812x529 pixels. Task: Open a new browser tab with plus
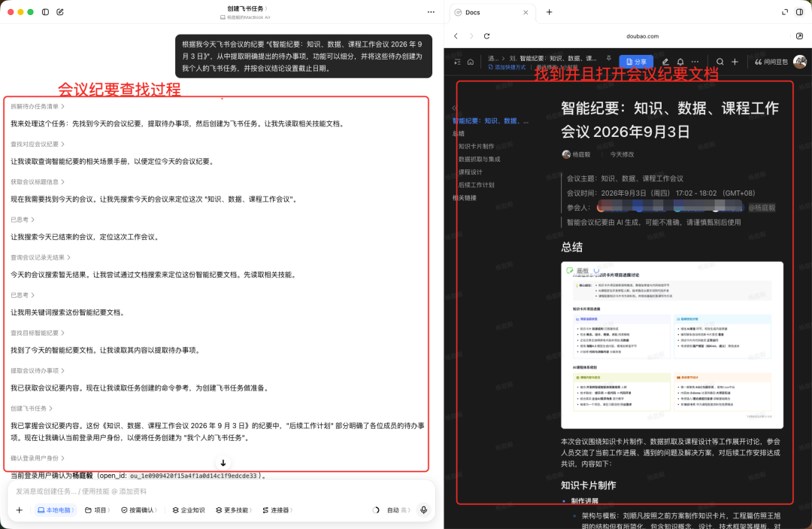(x=550, y=12)
